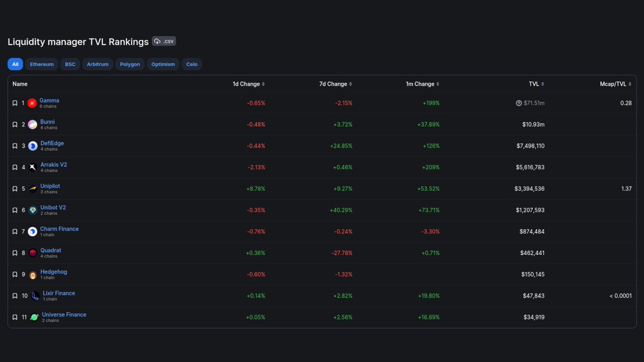Click Gamma's $71.51m TVL value
The width and height of the screenshot is (644, 362).
pyautogui.click(x=534, y=103)
